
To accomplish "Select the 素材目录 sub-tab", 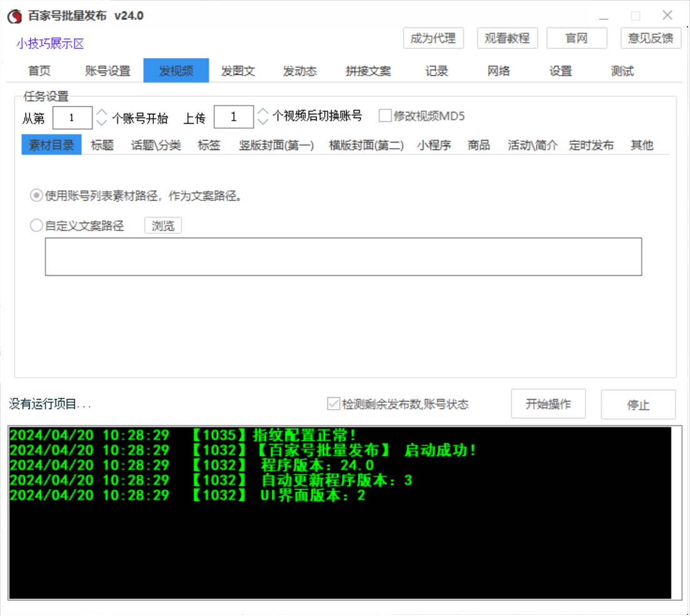I will pyautogui.click(x=51, y=145).
